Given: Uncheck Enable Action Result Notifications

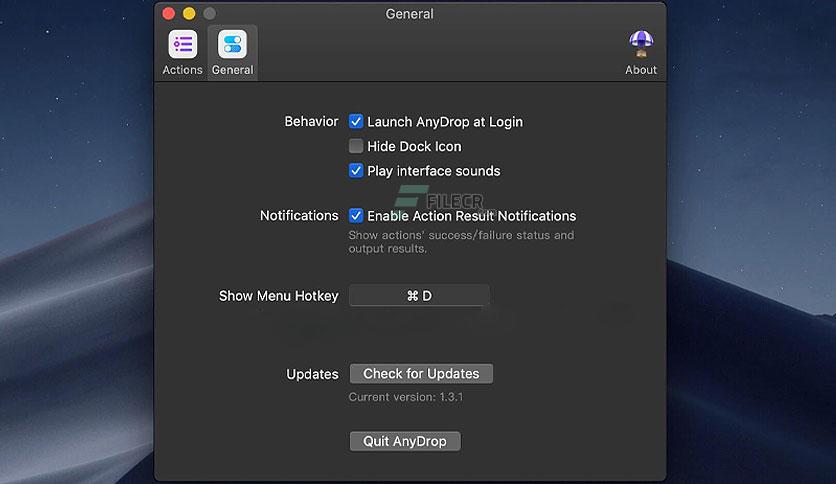Looking at the screenshot, I should coord(356,215).
